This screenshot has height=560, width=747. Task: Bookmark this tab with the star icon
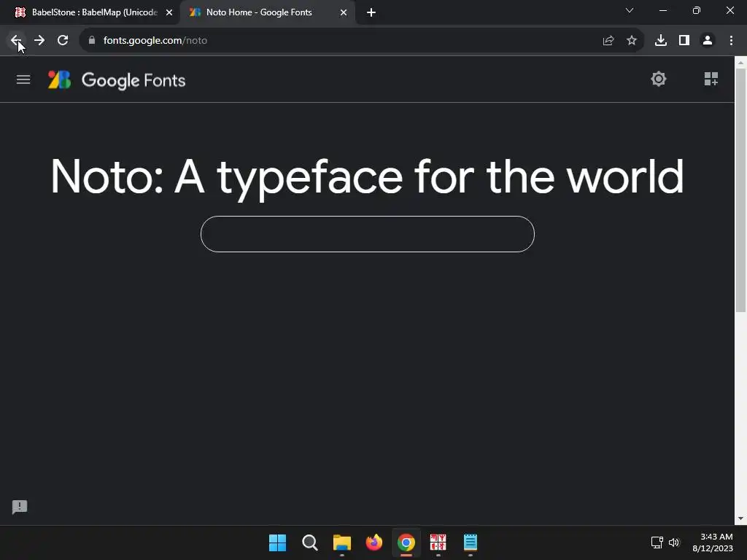pyautogui.click(x=632, y=41)
